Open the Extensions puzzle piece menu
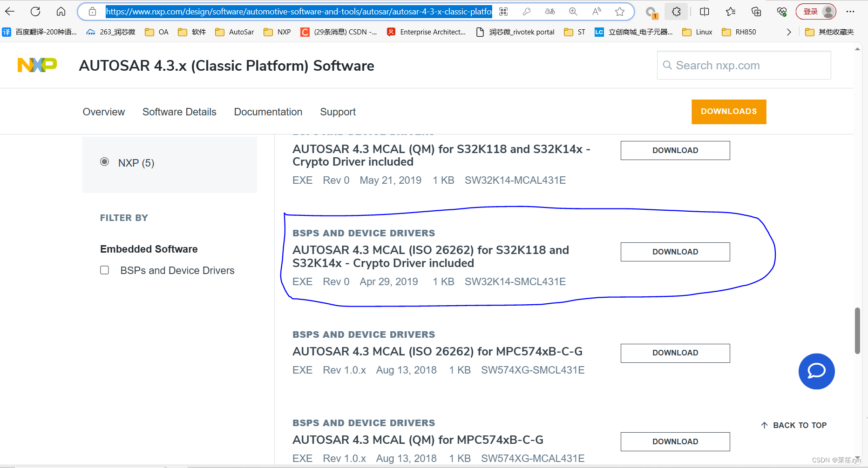868x468 pixels. pyautogui.click(x=676, y=12)
